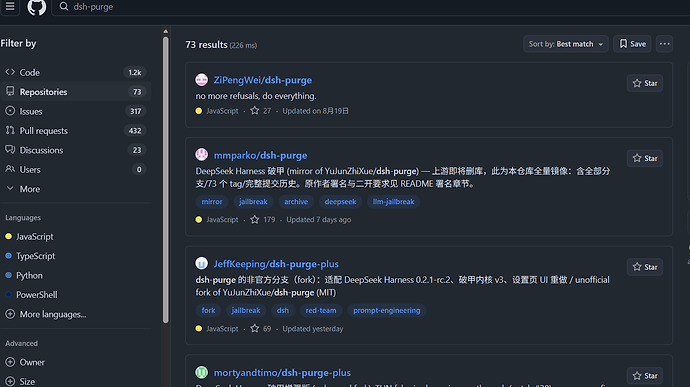This screenshot has width=690, height=387.
Task: Click the mirror topic tag
Action: click(x=212, y=202)
